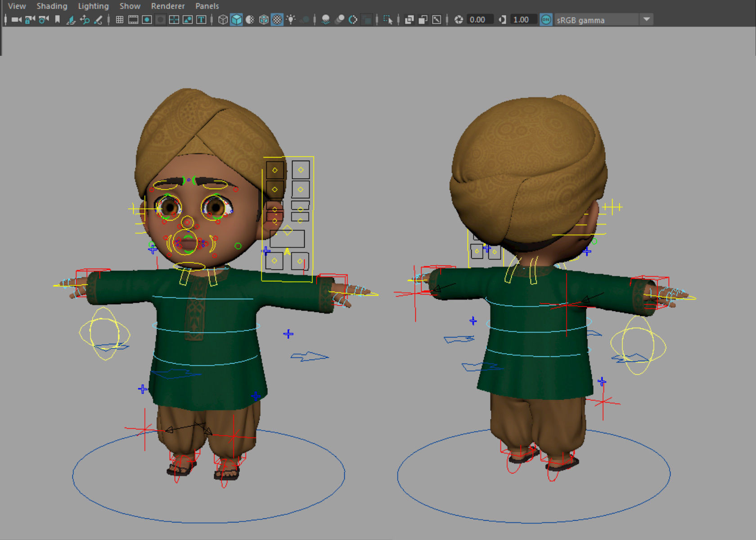Screen dimensions: 756x540
Task: Toggle the Textured checker-sphere icon
Action: [277, 19]
